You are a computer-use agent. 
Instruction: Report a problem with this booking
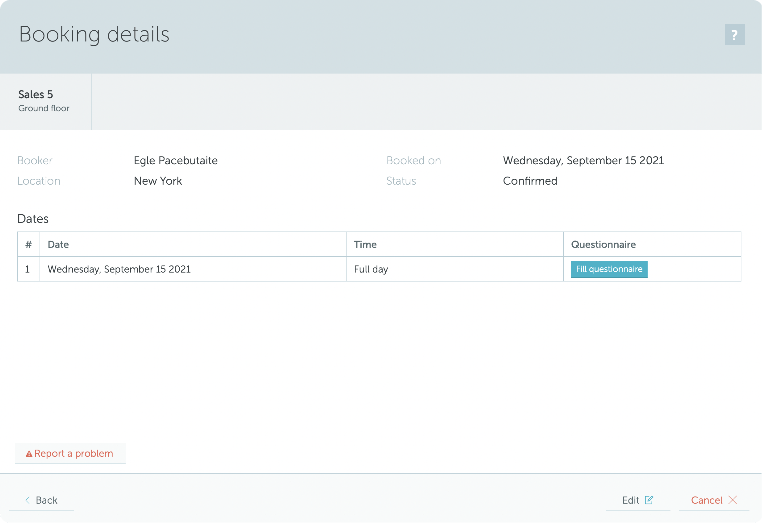coord(70,453)
